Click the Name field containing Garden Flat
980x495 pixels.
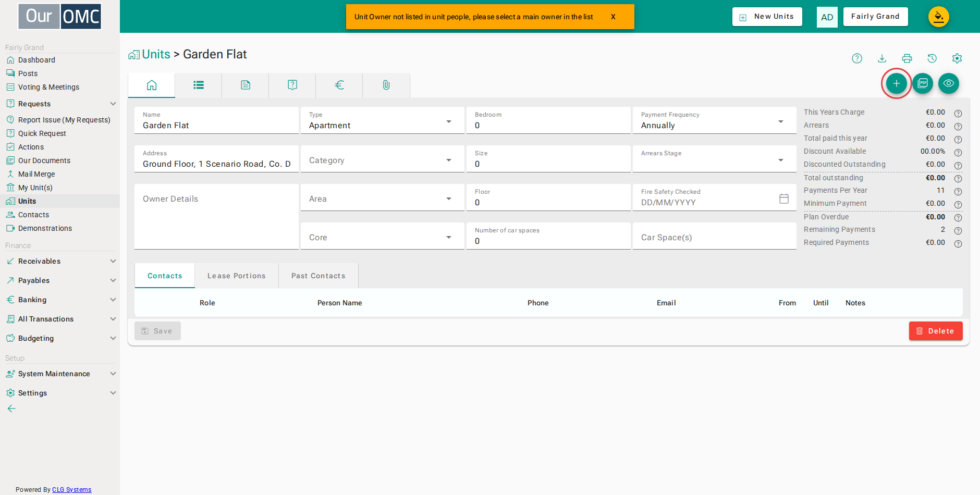(216, 120)
